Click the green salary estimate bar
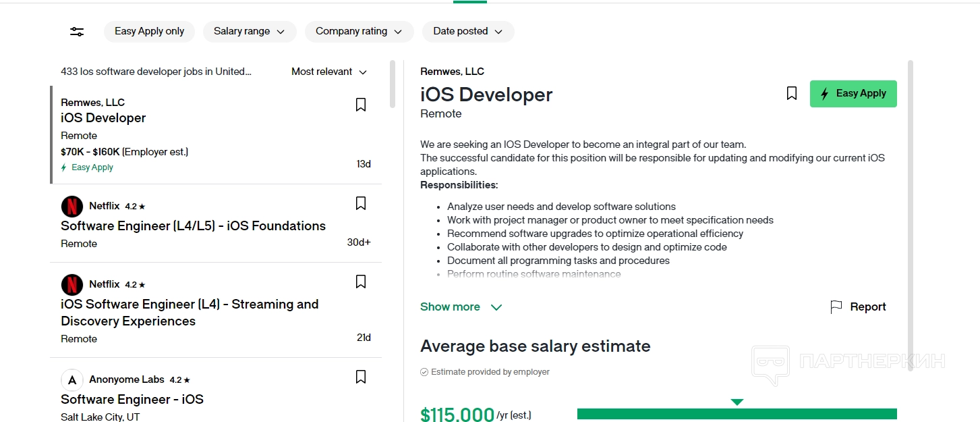Screen dimensions: 980x422 coord(737,414)
